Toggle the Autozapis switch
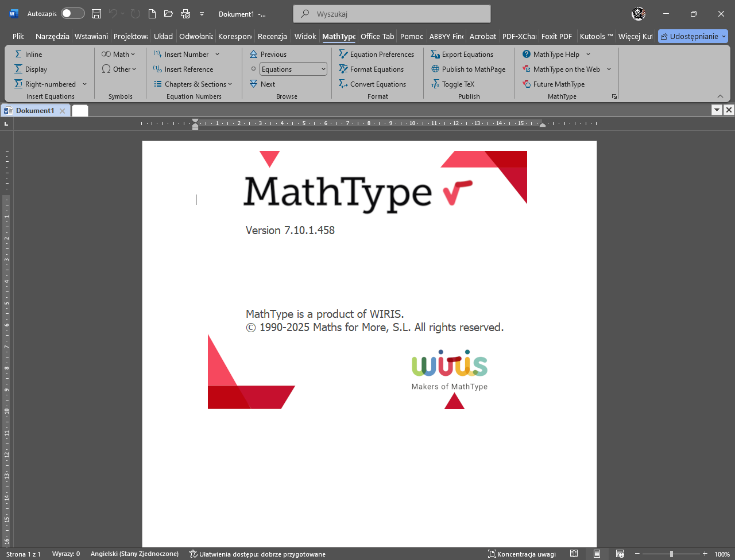The image size is (735, 560). (x=73, y=14)
